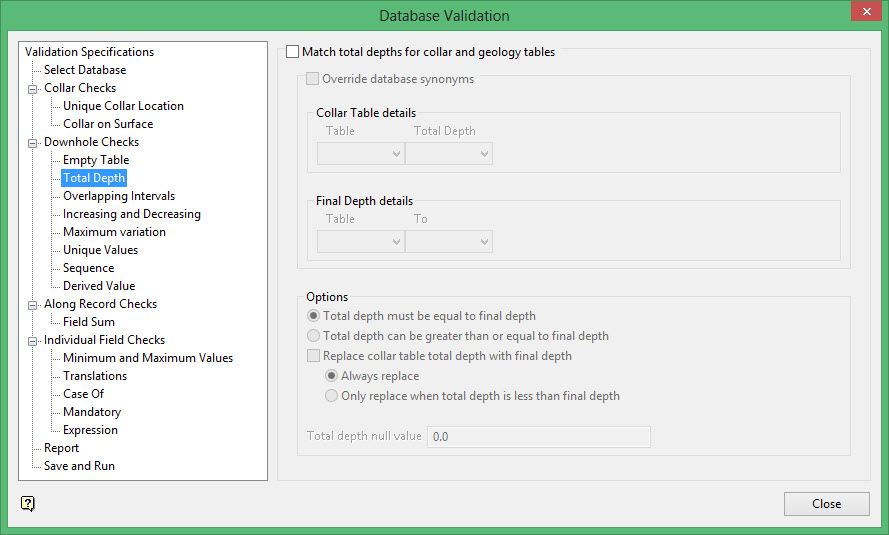The image size is (889, 535).
Task: Click the Total depth null value field
Action: [x=538, y=437]
